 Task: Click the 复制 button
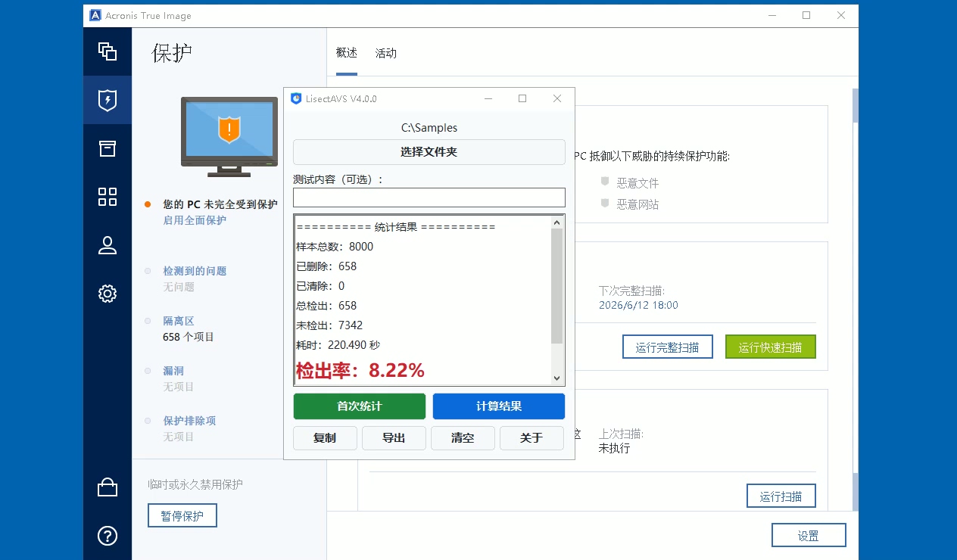coord(325,438)
